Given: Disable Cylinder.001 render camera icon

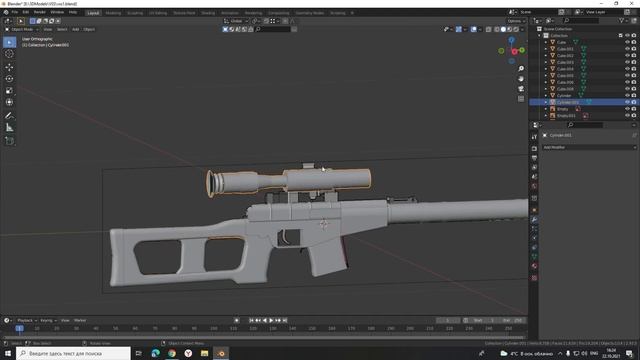Looking at the screenshot, I should pyautogui.click(x=634, y=102).
